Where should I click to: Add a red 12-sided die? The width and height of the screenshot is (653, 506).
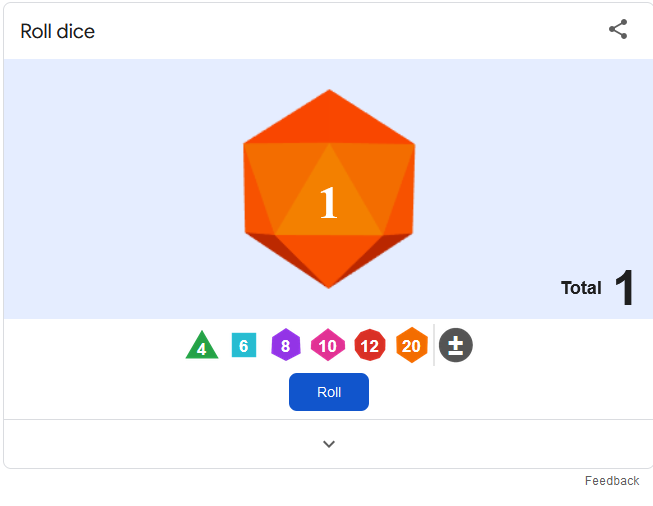coord(370,345)
